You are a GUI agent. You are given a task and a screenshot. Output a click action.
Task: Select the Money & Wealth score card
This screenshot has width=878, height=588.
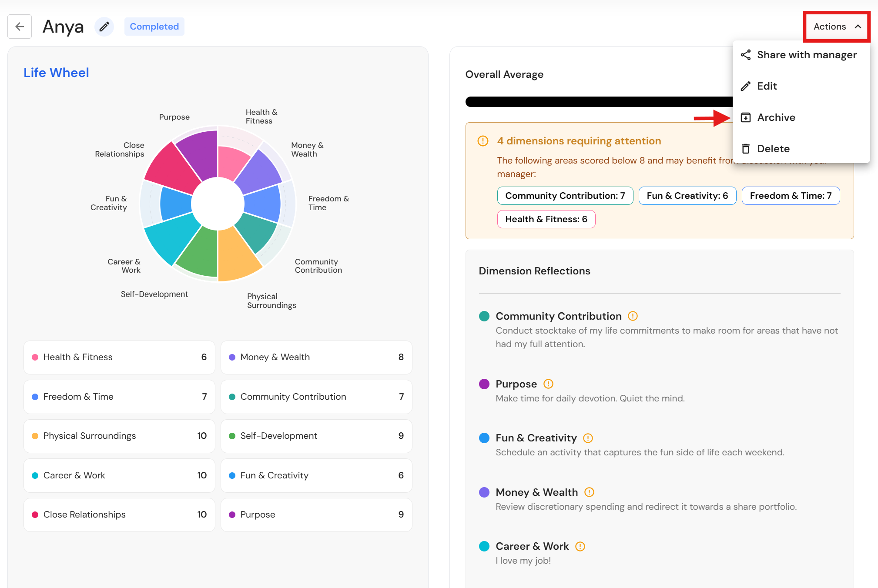(316, 357)
